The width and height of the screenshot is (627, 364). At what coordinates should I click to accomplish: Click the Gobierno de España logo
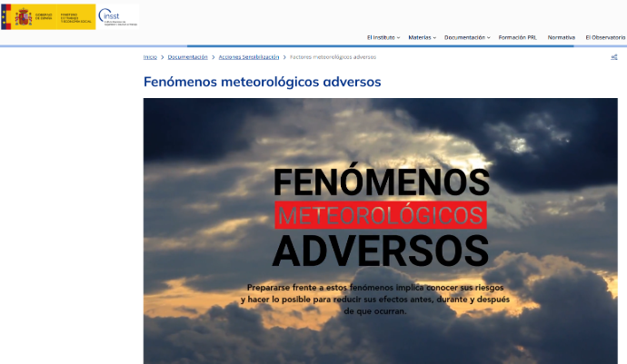click(48, 15)
